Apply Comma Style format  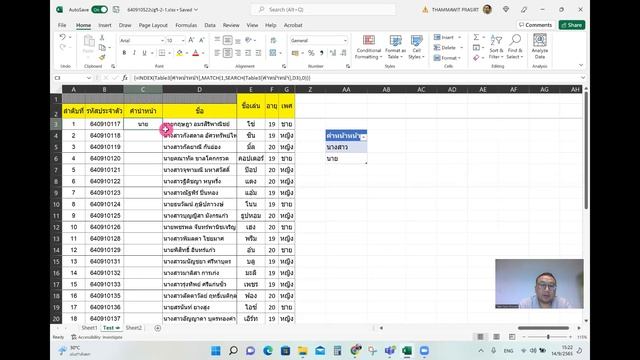(x=322, y=53)
